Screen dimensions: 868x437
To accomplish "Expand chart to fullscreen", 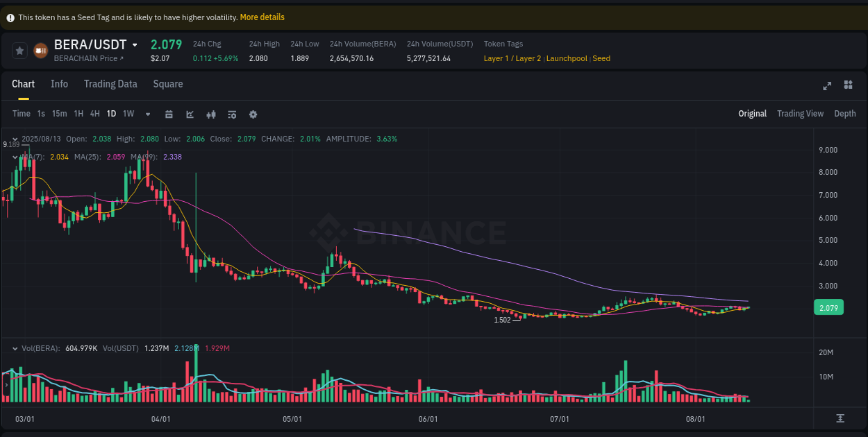I will coord(827,85).
